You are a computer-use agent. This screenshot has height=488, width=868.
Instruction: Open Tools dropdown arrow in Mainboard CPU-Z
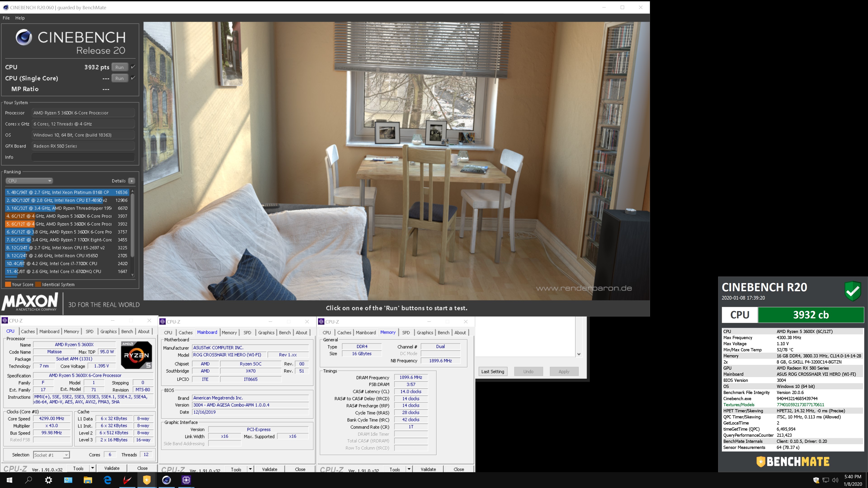pos(250,469)
